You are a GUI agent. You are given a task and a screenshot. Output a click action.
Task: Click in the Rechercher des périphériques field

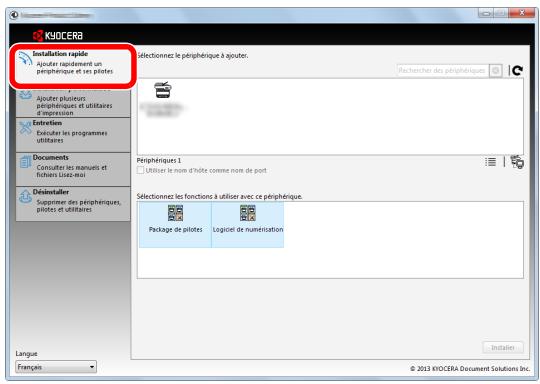[443, 71]
